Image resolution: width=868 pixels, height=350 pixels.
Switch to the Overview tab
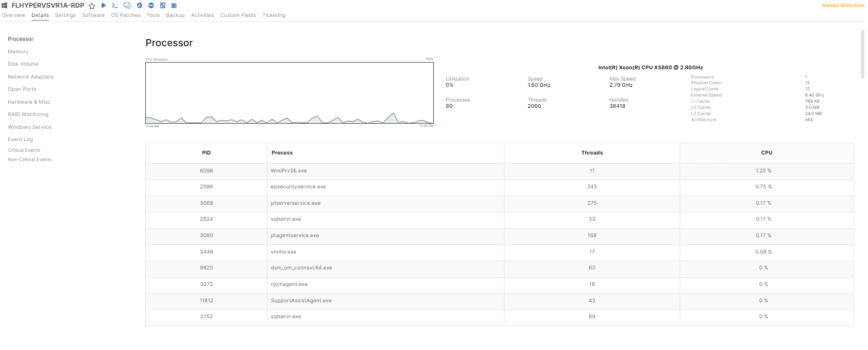pos(13,15)
